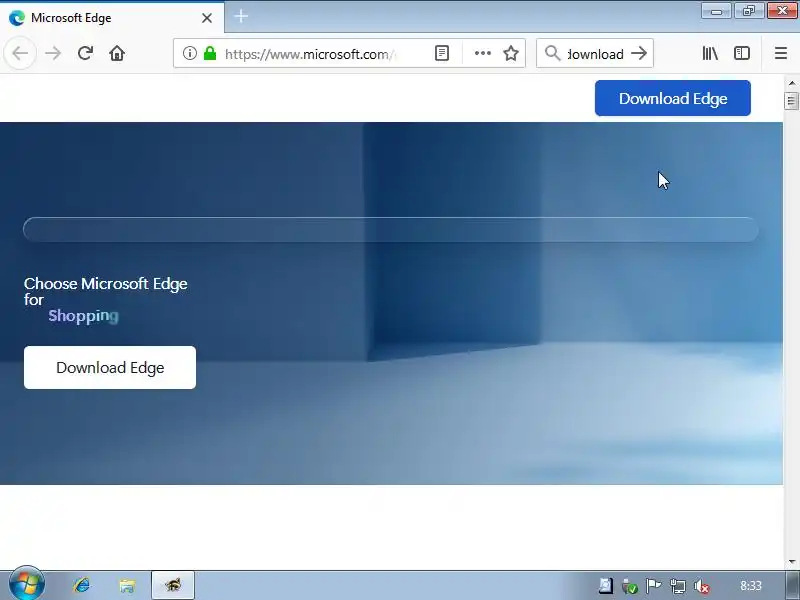The image size is (800, 600).
Task: Click the white Download Edge button
Action: coord(110,367)
